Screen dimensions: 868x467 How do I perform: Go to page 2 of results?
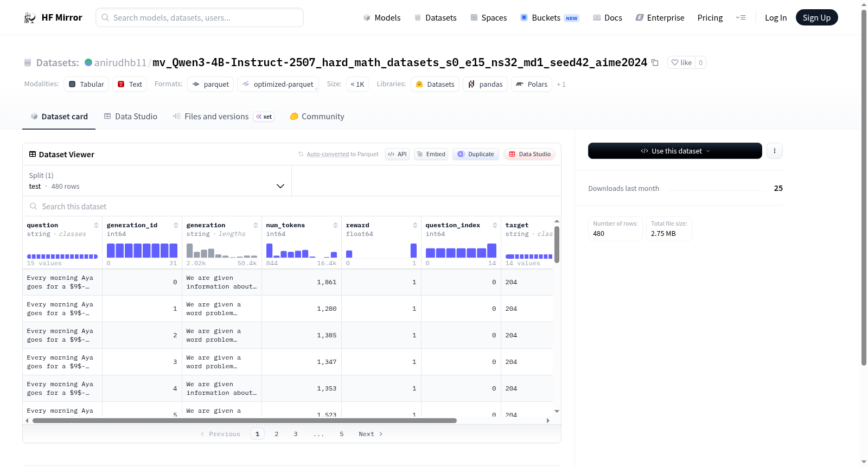click(x=277, y=434)
